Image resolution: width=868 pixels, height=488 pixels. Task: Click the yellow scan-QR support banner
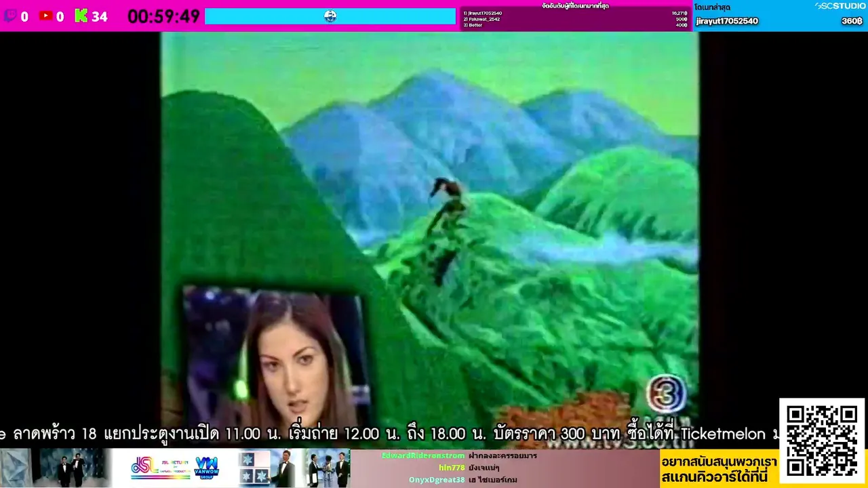click(x=719, y=469)
